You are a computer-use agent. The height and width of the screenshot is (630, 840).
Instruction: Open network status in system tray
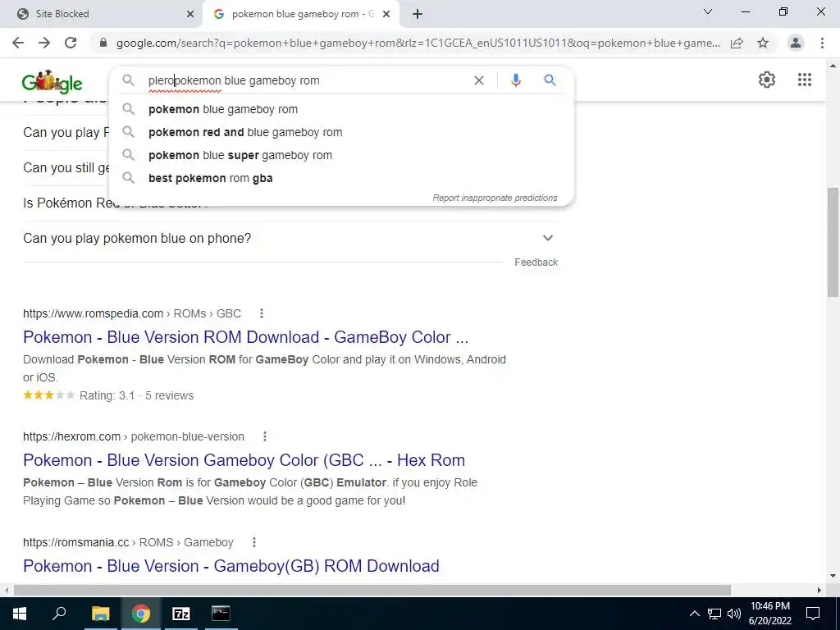pyautogui.click(x=714, y=614)
